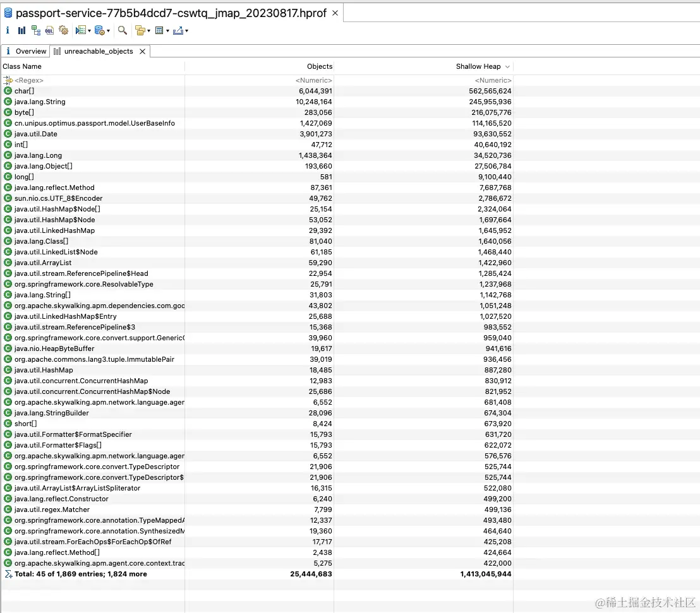The width and height of the screenshot is (700, 613).
Task: Expand the report runner dropdown arrow
Action: (89, 31)
